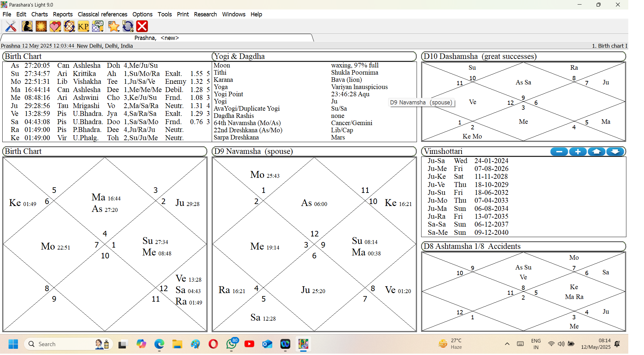The height and width of the screenshot is (355, 644).
Task: Click the Vimshottari plus button
Action: (578, 152)
